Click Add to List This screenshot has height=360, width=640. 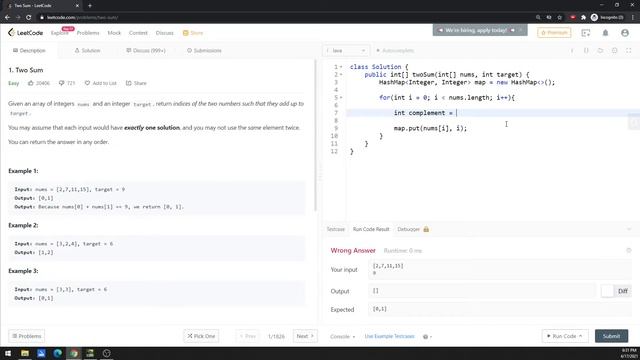[x=100, y=83]
